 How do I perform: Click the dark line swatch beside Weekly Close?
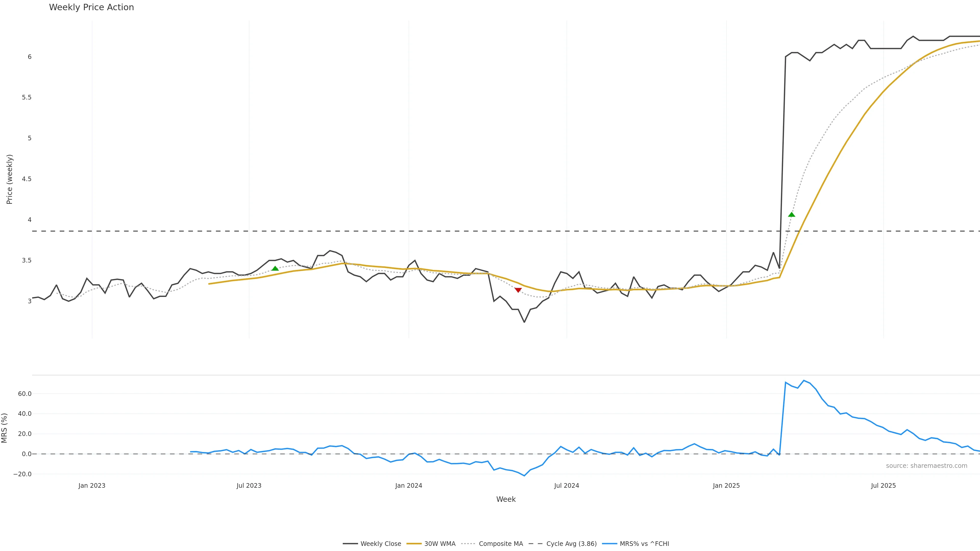(350, 544)
